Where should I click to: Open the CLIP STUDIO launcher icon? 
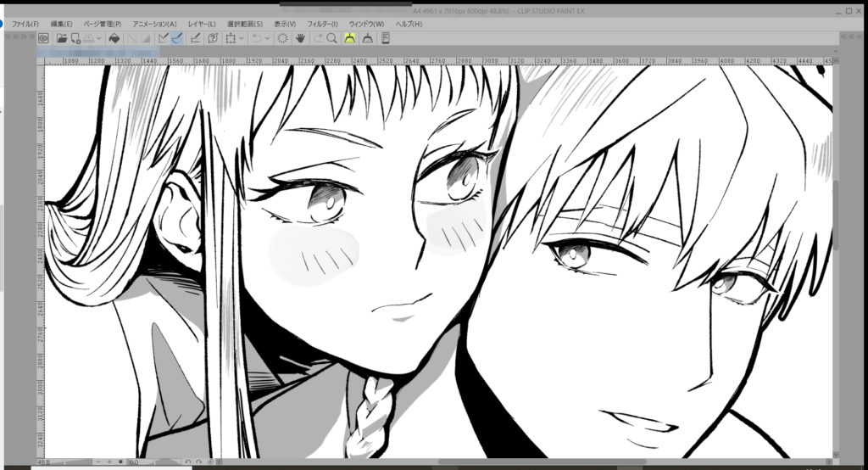43,38
